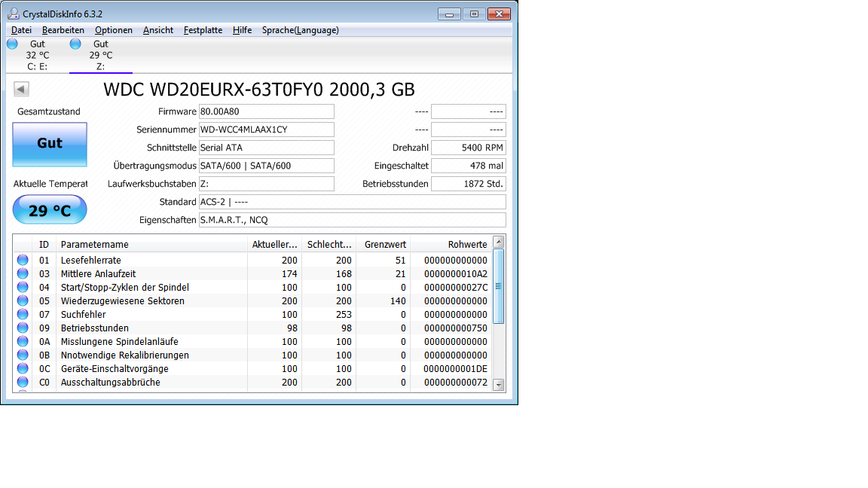Click raw value 00000000027C

[x=456, y=287]
